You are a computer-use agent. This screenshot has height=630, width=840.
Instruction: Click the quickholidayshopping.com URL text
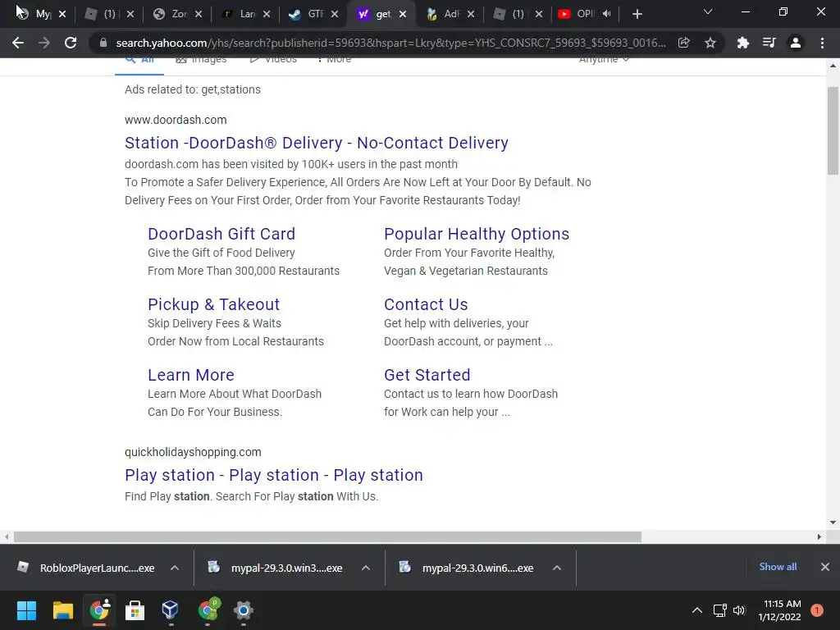click(193, 452)
